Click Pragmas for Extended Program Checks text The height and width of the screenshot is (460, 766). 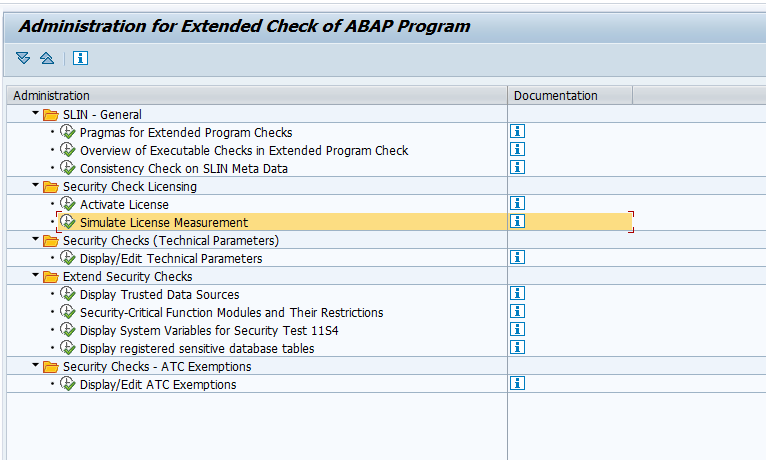click(x=186, y=133)
